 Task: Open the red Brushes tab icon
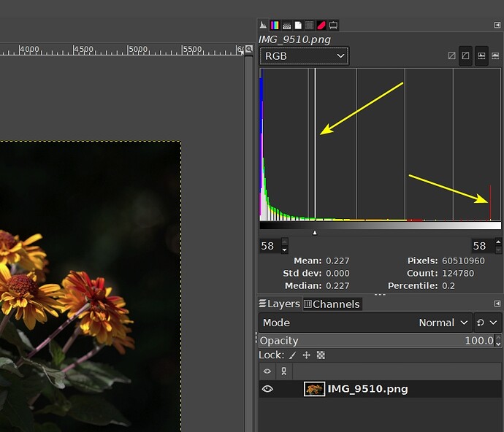pos(321,26)
